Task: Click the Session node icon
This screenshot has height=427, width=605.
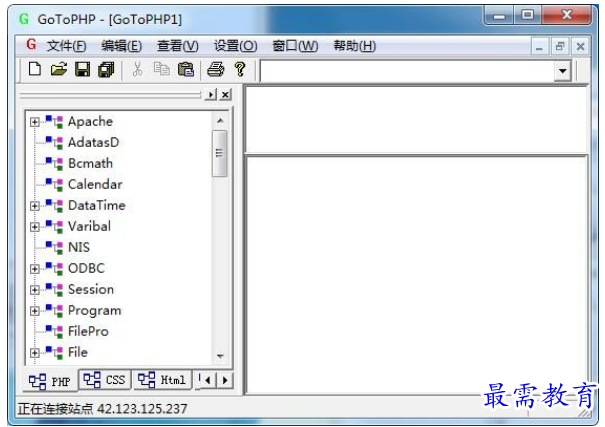Action: click(x=54, y=289)
